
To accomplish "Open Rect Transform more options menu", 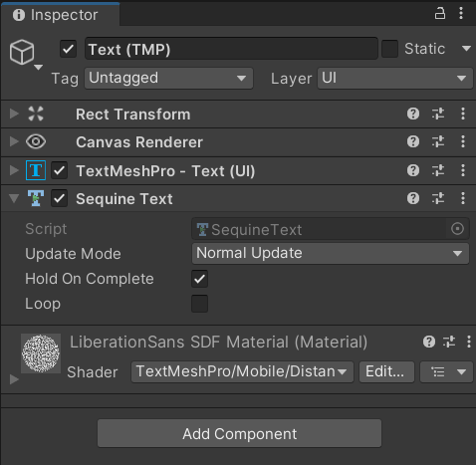I will [463, 114].
